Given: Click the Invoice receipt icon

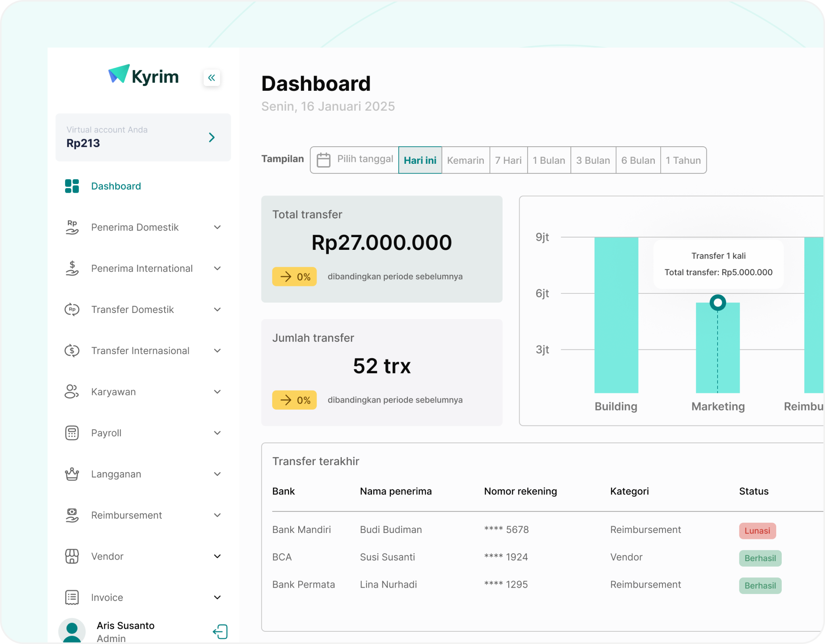Looking at the screenshot, I should coord(72,598).
